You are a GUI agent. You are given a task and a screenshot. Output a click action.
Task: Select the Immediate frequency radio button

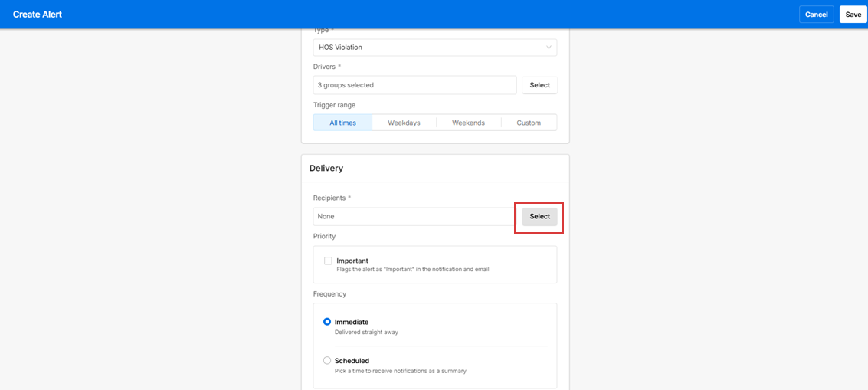(327, 322)
